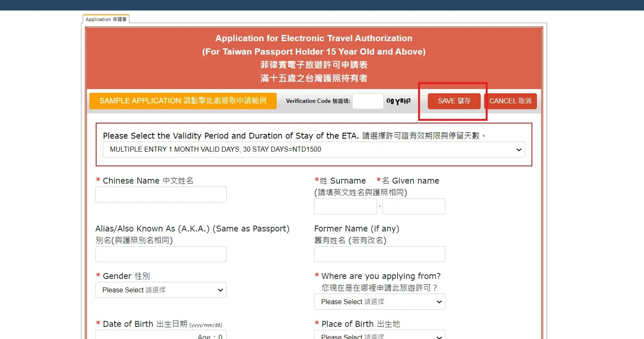Viewport: 644px width, 339px height.
Task: Click the SAMPLE APPLICATION button
Action: coord(183,101)
